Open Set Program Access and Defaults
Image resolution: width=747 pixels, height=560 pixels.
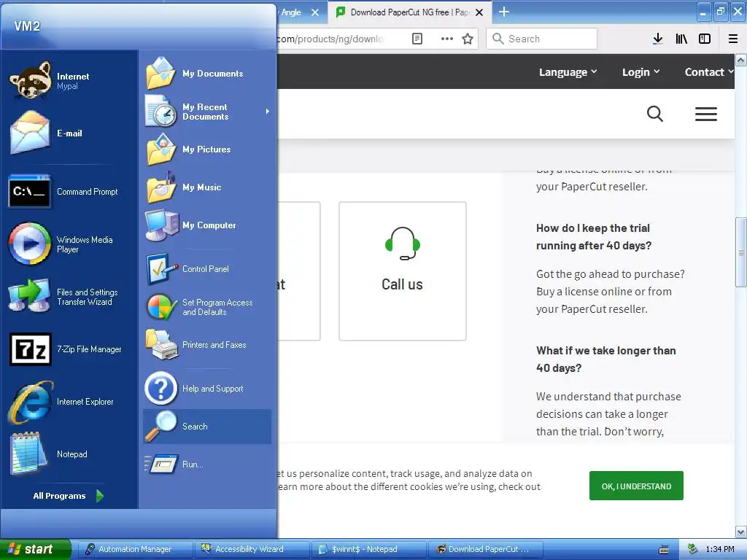pyautogui.click(x=206, y=307)
